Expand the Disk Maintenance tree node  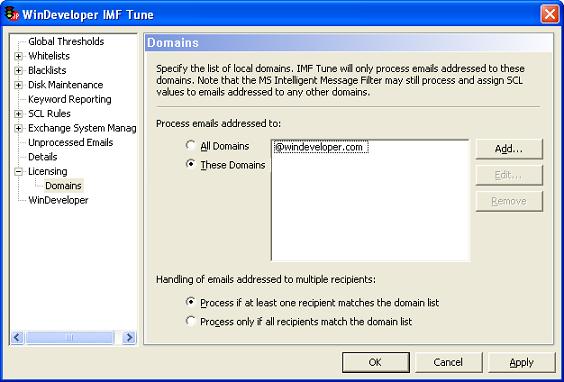[x=19, y=85]
